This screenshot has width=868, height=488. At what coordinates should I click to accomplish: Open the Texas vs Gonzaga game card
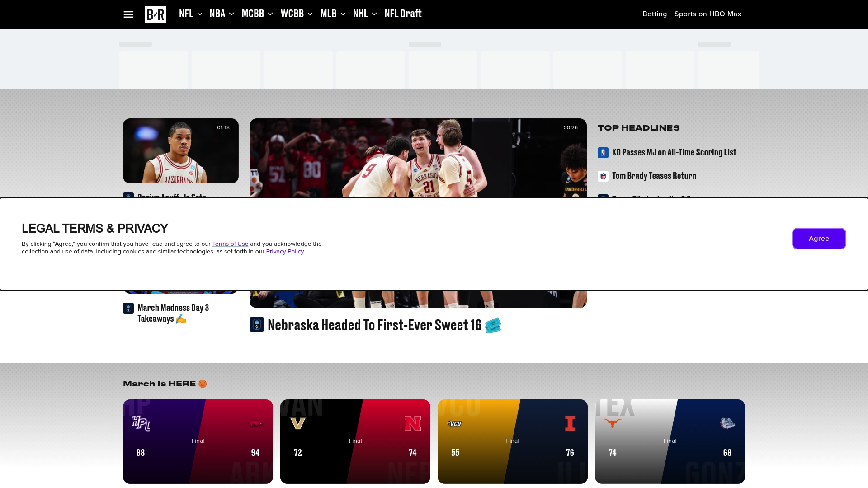click(x=670, y=441)
